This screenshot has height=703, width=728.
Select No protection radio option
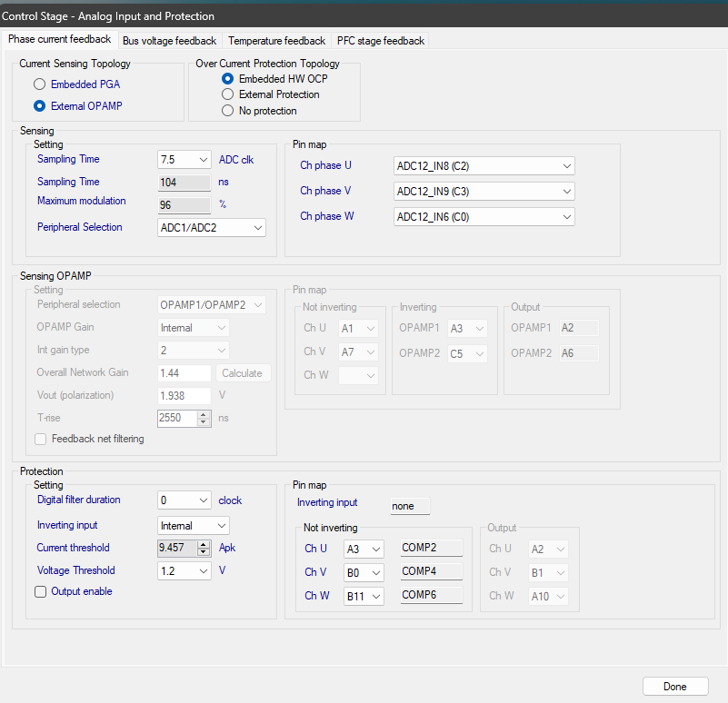coord(228,111)
